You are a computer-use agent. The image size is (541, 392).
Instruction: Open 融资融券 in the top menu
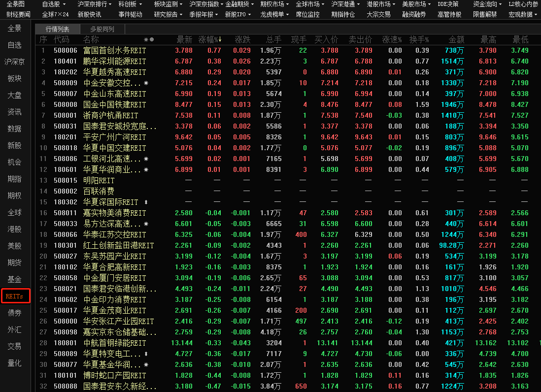(x=414, y=15)
